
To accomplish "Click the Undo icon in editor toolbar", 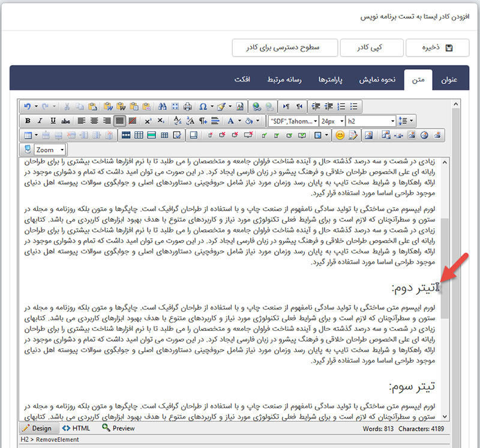I will pyautogui.click(x=27, y=106).
